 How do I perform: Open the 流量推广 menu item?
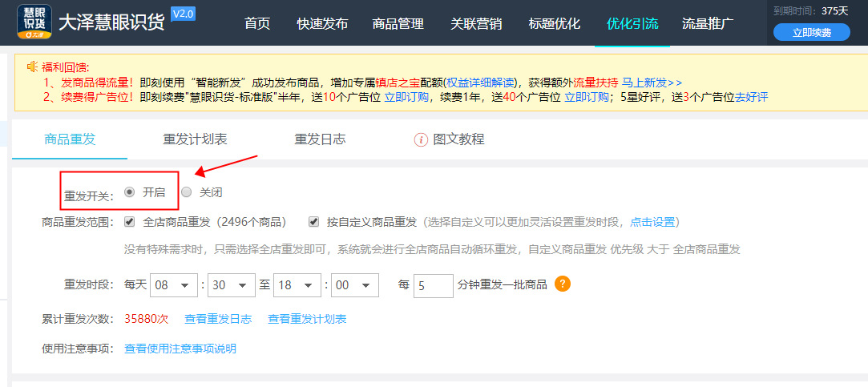click(708, 24)
